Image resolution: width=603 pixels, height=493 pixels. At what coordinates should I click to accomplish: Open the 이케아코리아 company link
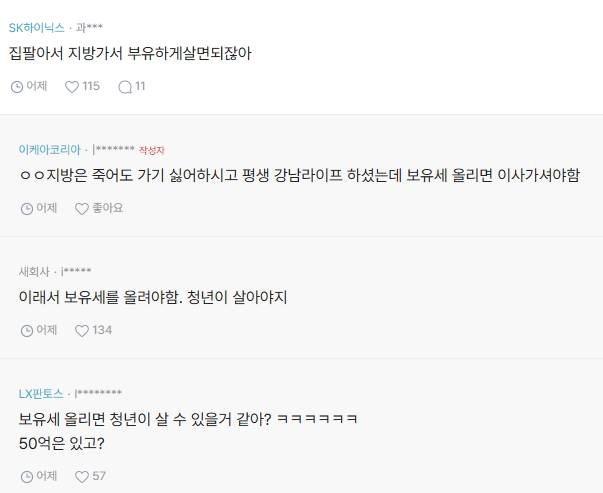pyautogui.click(x=49, y=149)
